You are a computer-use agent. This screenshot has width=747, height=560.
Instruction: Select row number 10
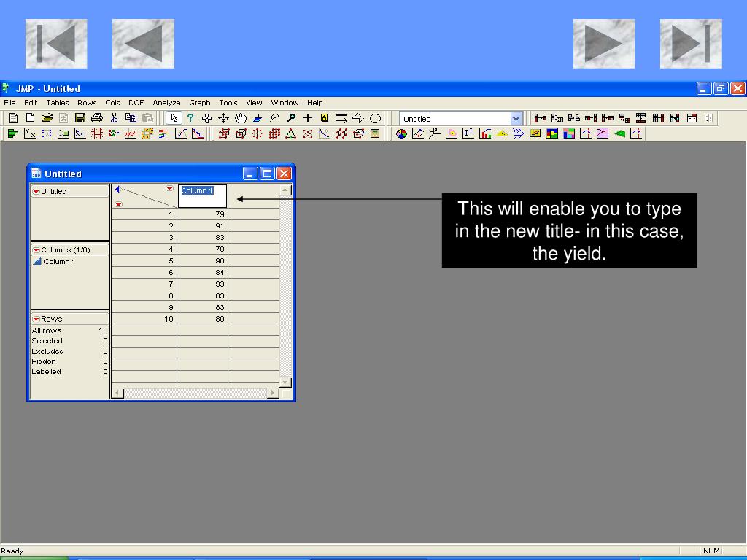click(144, 319)
